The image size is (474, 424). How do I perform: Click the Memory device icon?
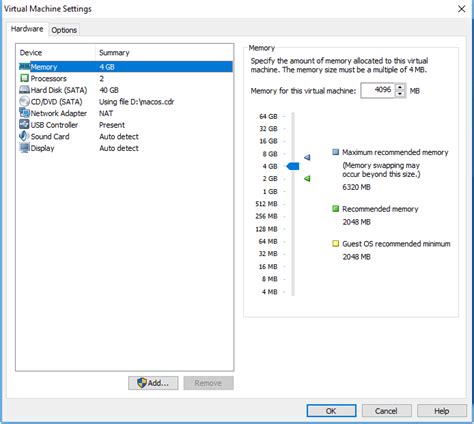(x=25, y=67)
